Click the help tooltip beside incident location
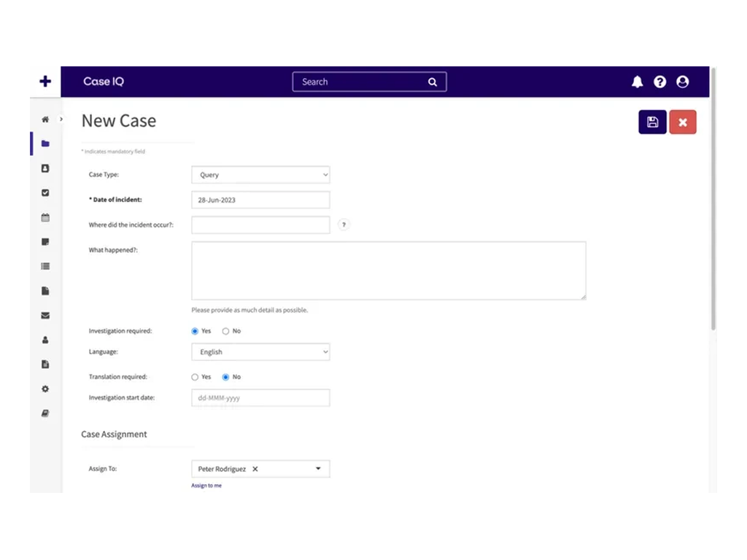The height and width of the screenshot is (560, 747). tap(344, 225)
